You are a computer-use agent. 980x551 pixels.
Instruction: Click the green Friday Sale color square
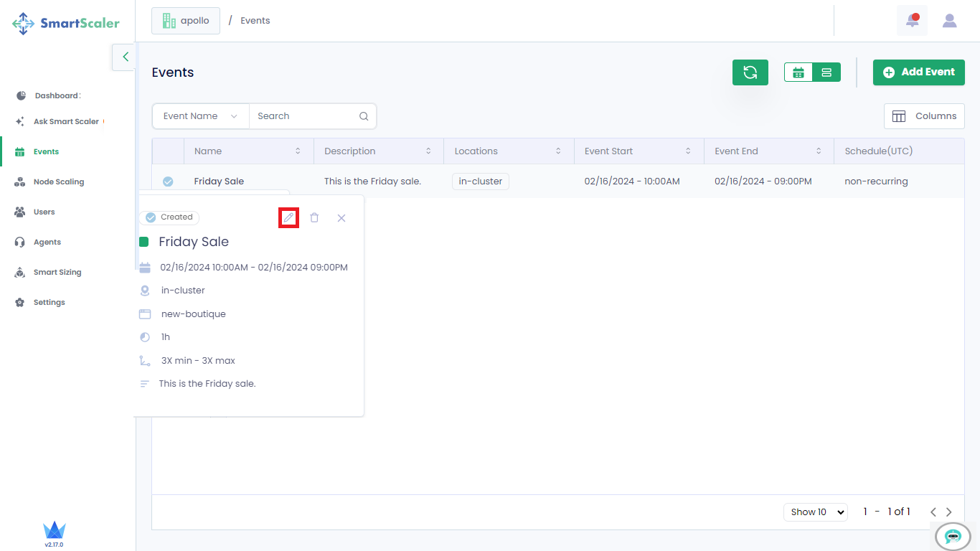(x=143, y=242)
